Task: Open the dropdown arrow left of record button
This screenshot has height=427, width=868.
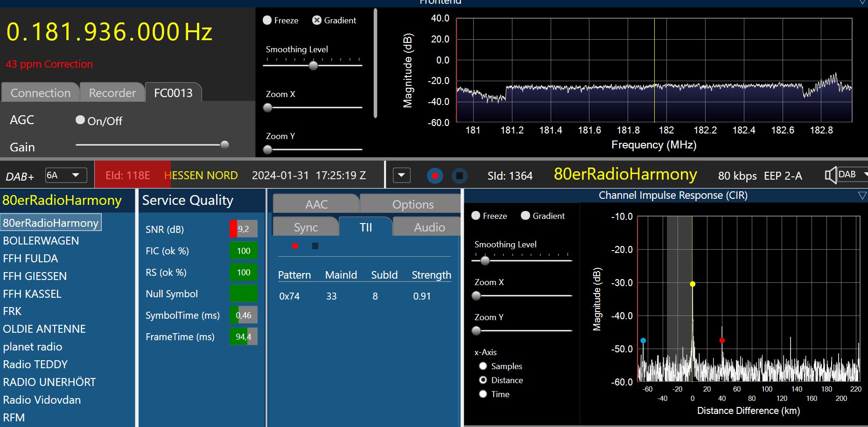Action: (x=401, y=175)
